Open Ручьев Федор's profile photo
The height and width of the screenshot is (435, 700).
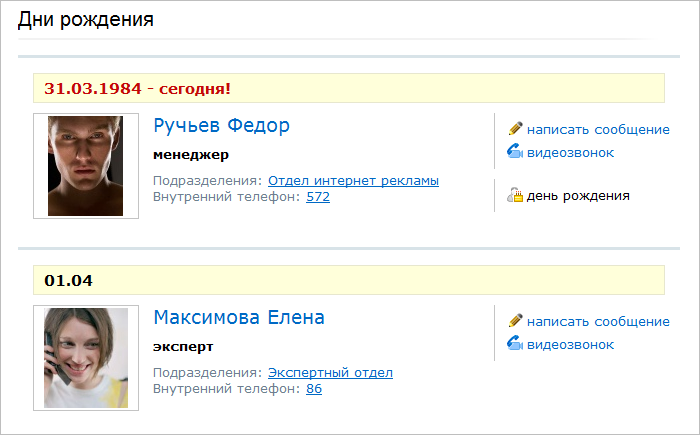[85, 166]
